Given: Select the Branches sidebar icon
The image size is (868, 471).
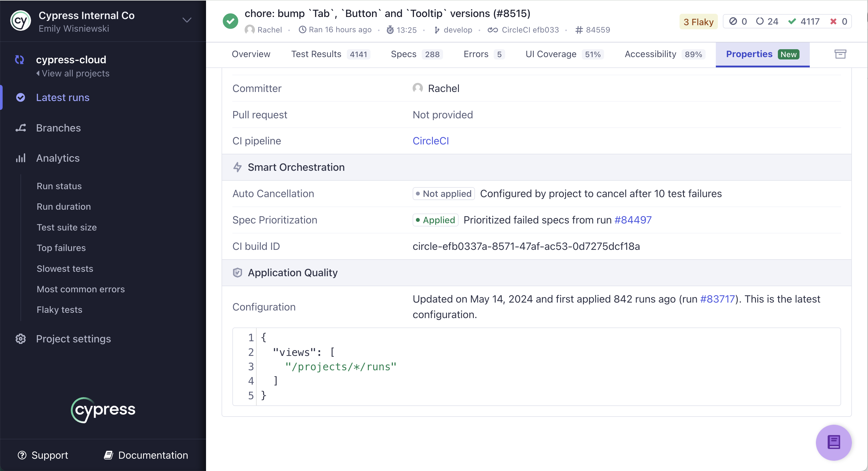Looking at the screenshot, I should (x=20, y=128).
